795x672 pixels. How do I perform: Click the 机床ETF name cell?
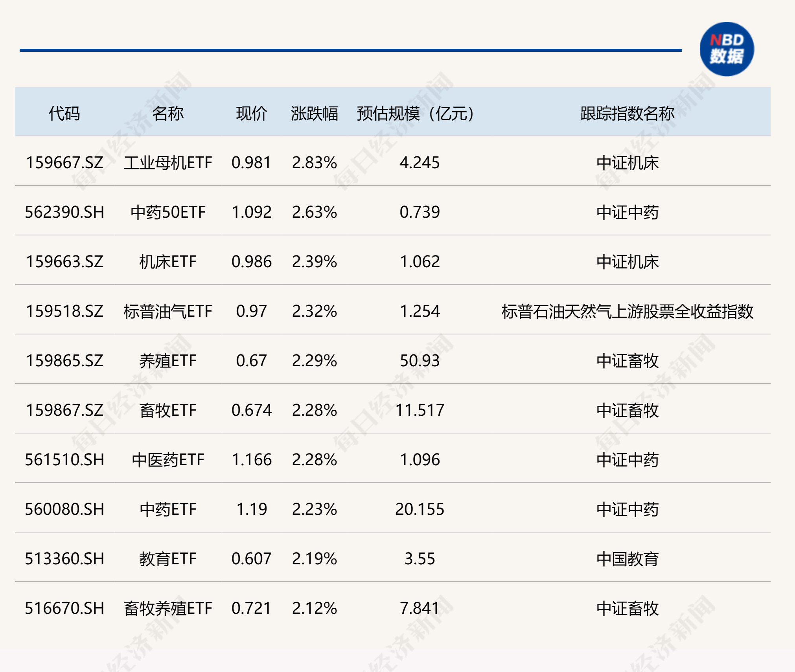coord(168,262)
